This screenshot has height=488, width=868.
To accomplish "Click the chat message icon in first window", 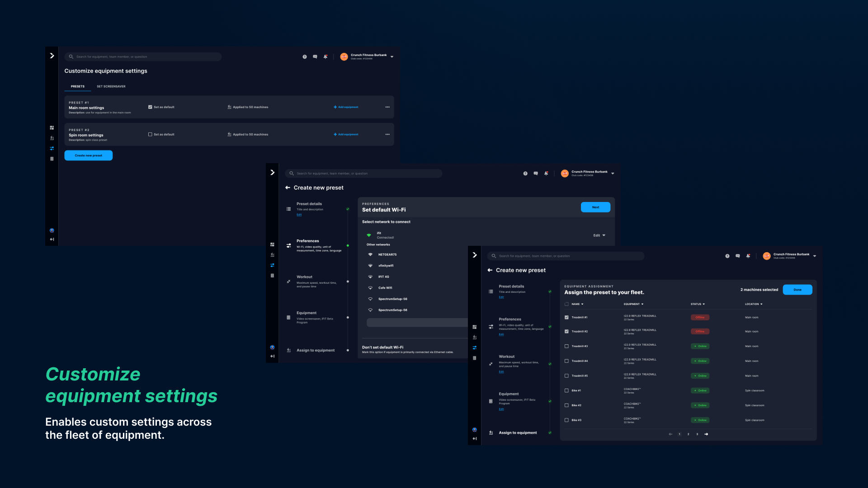I will [x=315, y=57].
